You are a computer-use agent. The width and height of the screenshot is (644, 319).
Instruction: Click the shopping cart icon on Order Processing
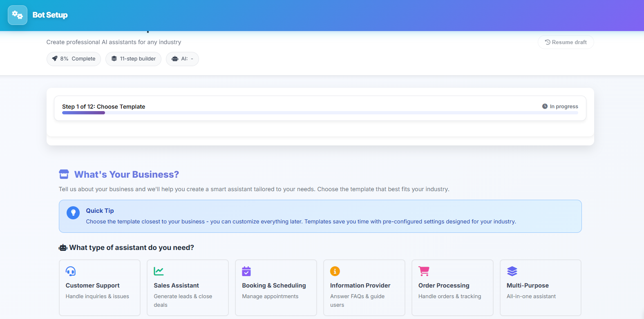coord(424,271)
